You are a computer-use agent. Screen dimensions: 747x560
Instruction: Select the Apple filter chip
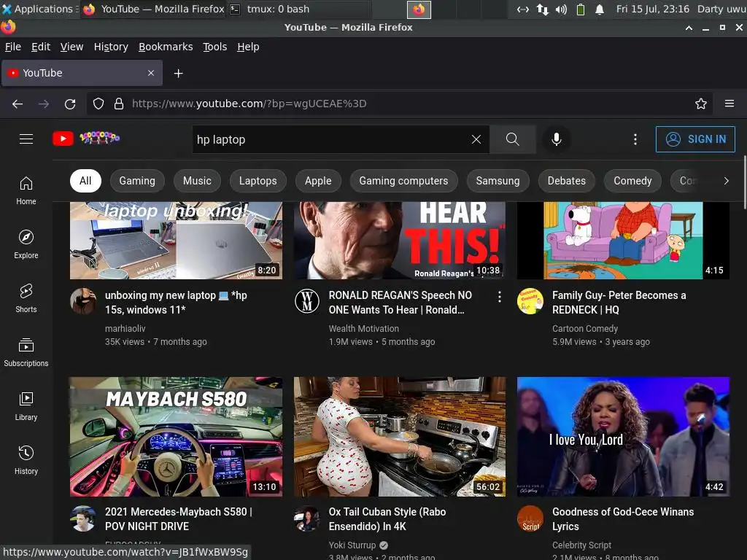(318, 181)
